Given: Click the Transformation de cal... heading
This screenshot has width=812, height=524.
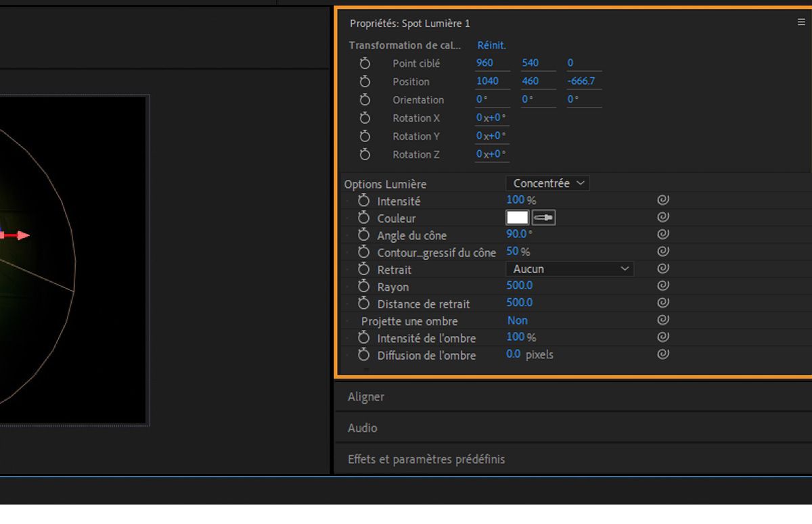Looking at the screenshot, I should pos(405,45).
